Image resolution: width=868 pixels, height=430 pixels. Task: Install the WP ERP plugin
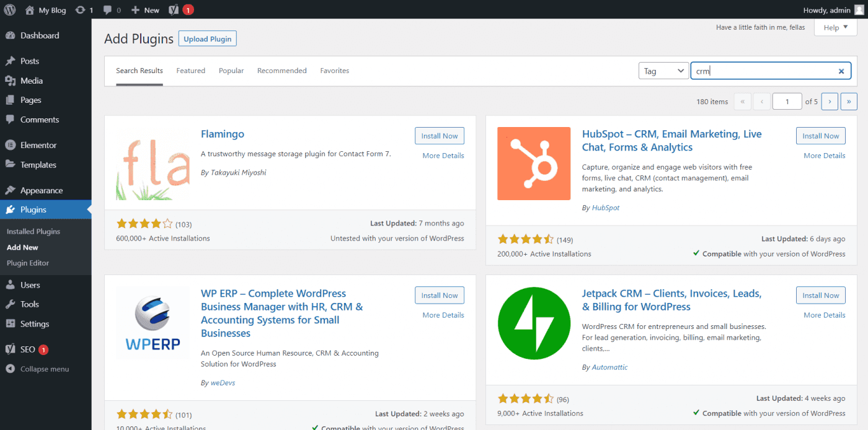coord(440,296)
